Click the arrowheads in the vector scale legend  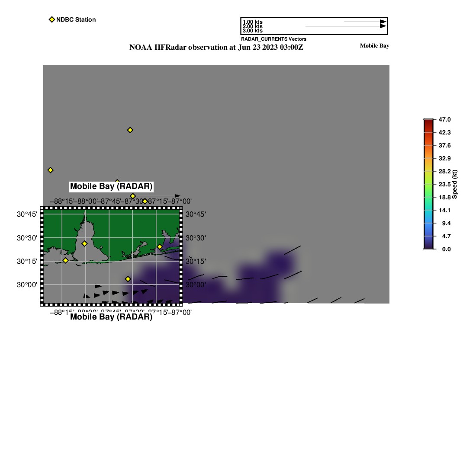tap(383, 24)
